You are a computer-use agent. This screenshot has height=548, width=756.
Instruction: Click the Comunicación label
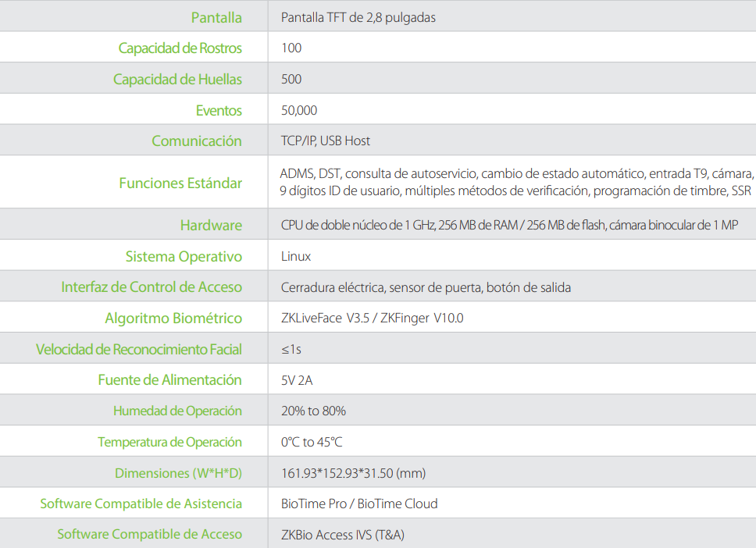click(x=197, y=141)
